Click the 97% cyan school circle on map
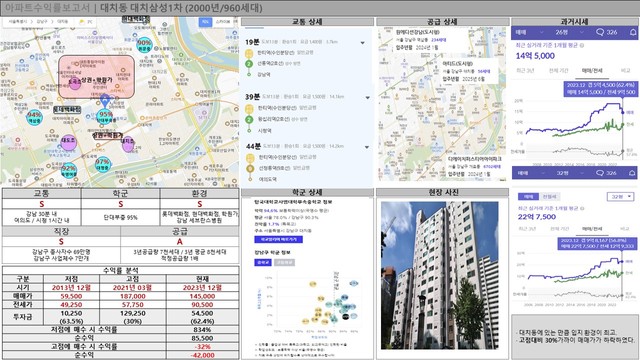Viewport: 640px width, 360px height. tap(103, 164)
